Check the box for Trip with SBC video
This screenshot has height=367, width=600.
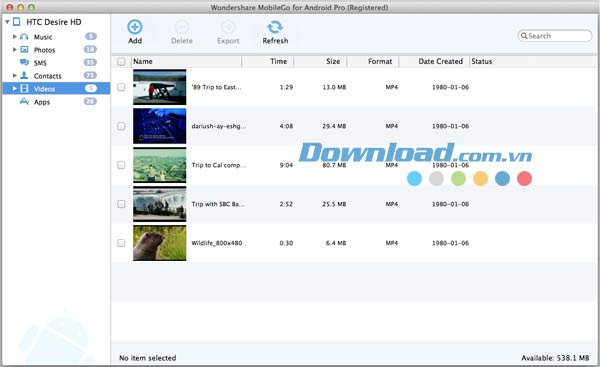point(121,204)
